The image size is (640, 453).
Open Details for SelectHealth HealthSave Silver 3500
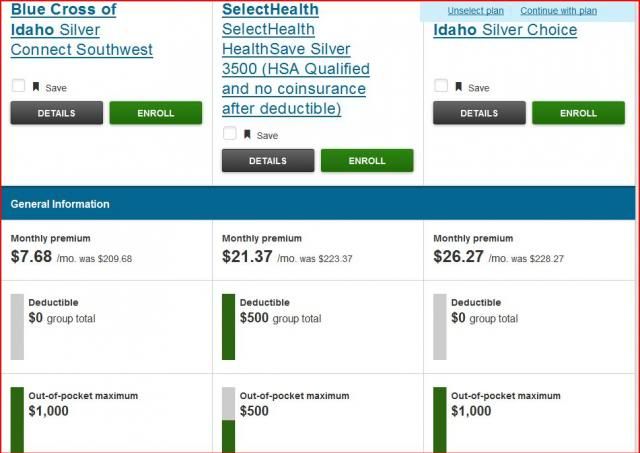268,161
